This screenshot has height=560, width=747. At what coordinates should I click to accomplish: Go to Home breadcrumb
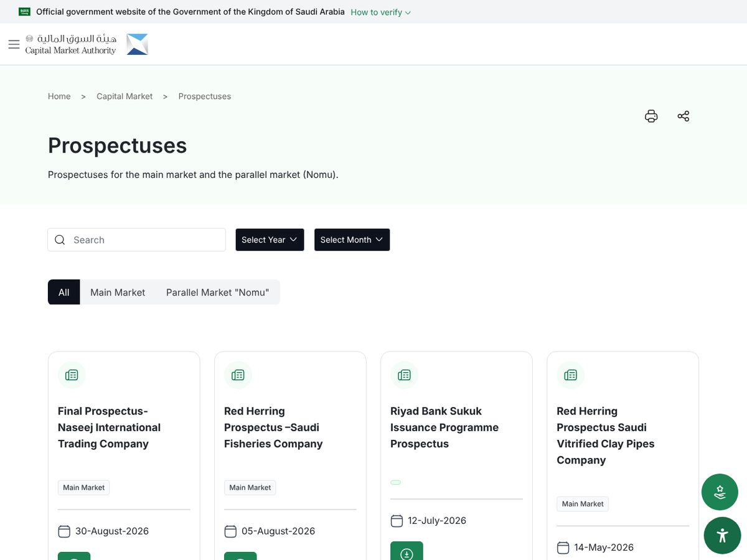click(x=59, y=96)
